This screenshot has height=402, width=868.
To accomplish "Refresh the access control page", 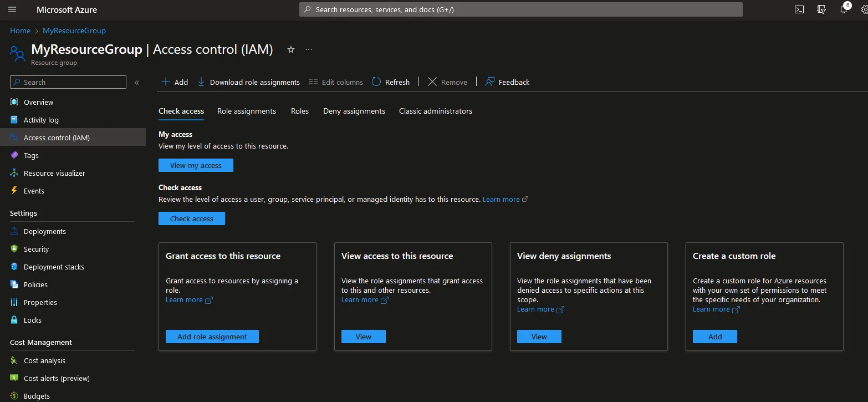I will tap(391, 82).
